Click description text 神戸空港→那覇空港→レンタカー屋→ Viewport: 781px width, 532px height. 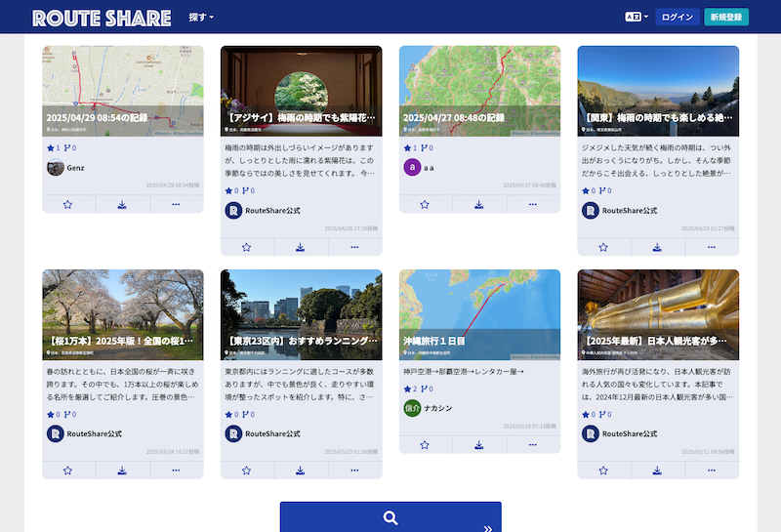coord(464,372)
